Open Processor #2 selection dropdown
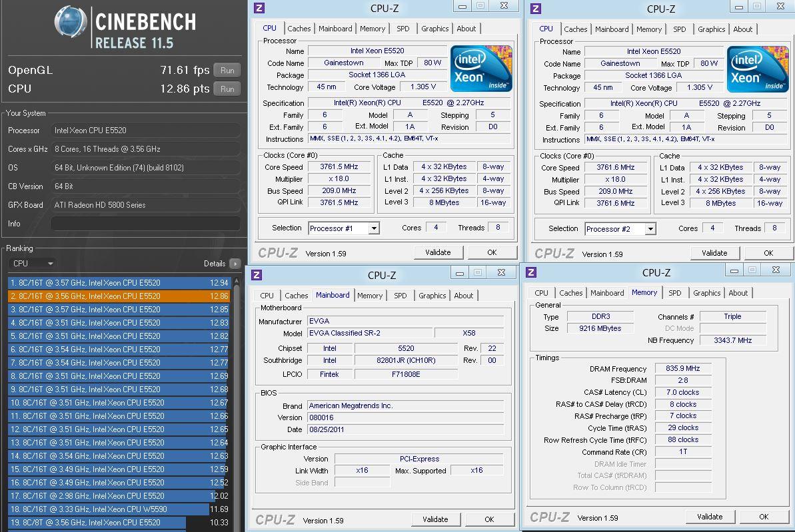The width and height of the screenshot is (795, 532). (620, 229)
